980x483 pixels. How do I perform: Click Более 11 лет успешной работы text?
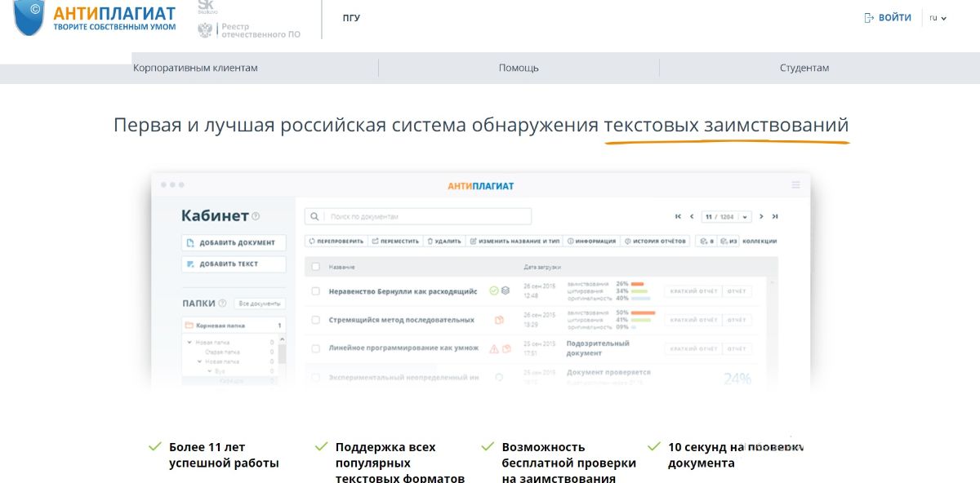click(224, 455)
